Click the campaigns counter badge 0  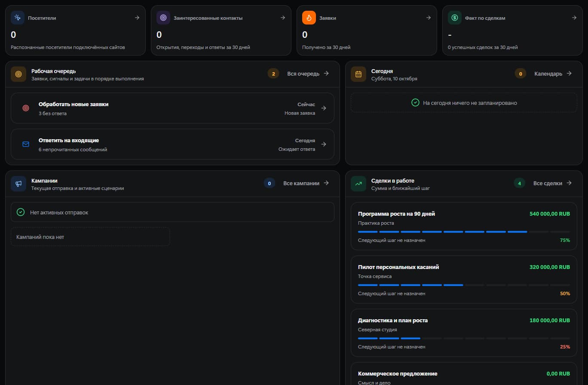(x=269, y=183)
